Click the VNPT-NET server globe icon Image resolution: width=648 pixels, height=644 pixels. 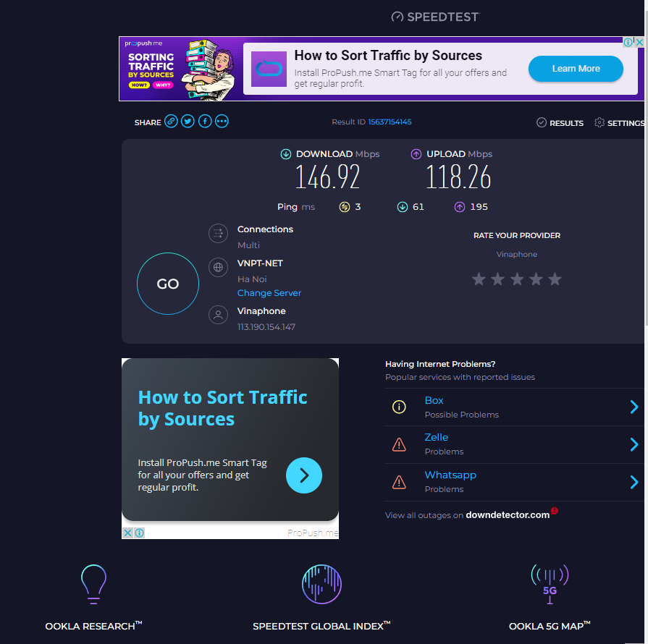pos(218,268)
